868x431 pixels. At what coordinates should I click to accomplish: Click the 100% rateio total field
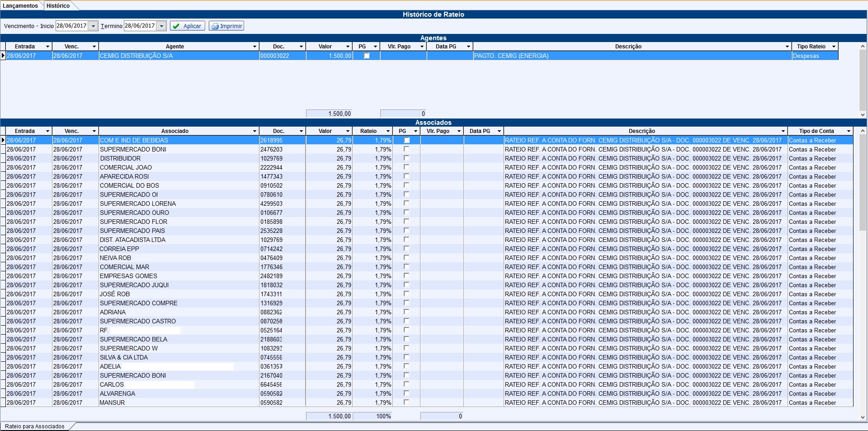click(x=372, y=416)
